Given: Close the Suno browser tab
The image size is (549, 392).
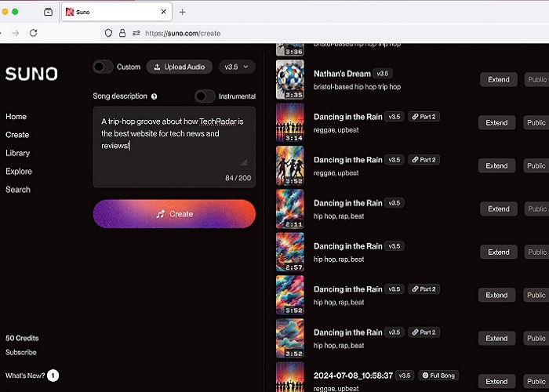Looking at the screenshot, I should [x=163, y=12].
